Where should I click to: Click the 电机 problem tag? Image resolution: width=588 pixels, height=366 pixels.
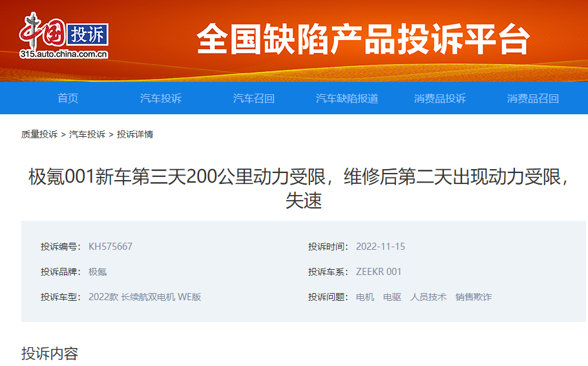(x=365, y=297)
